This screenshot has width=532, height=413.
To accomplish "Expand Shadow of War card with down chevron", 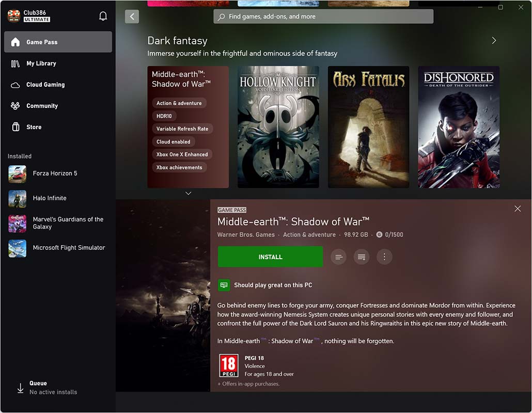I will (x=188, y=193).
